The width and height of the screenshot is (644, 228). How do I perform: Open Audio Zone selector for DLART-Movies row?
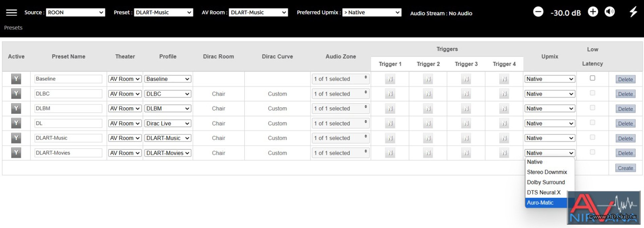point(340,153)
